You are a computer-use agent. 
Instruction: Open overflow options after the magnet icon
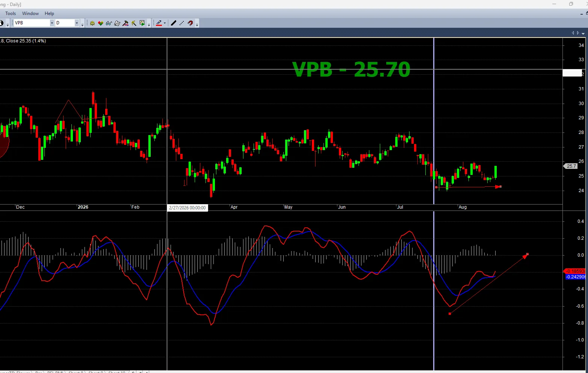(x=197, y=24)
